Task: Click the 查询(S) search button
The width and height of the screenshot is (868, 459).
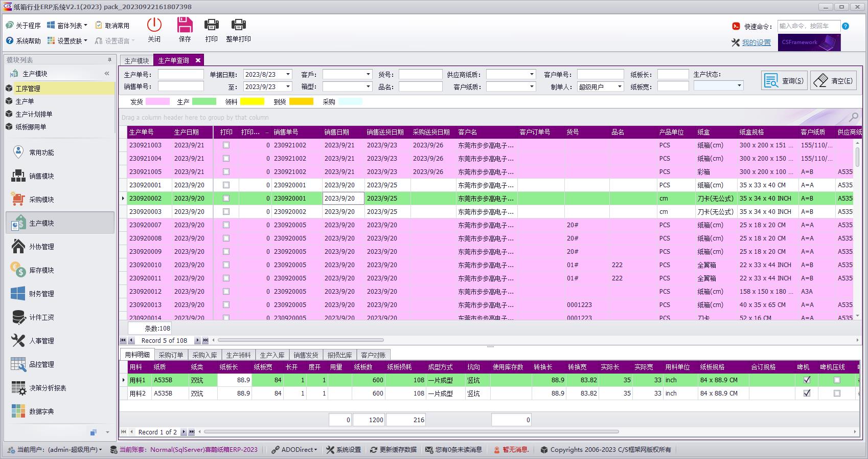Action: [x=784, y=81]
